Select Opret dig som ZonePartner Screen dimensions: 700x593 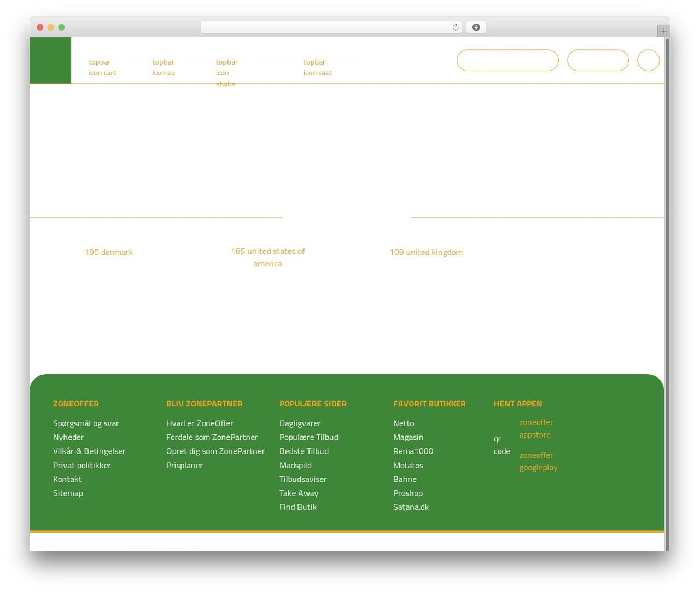215,451
